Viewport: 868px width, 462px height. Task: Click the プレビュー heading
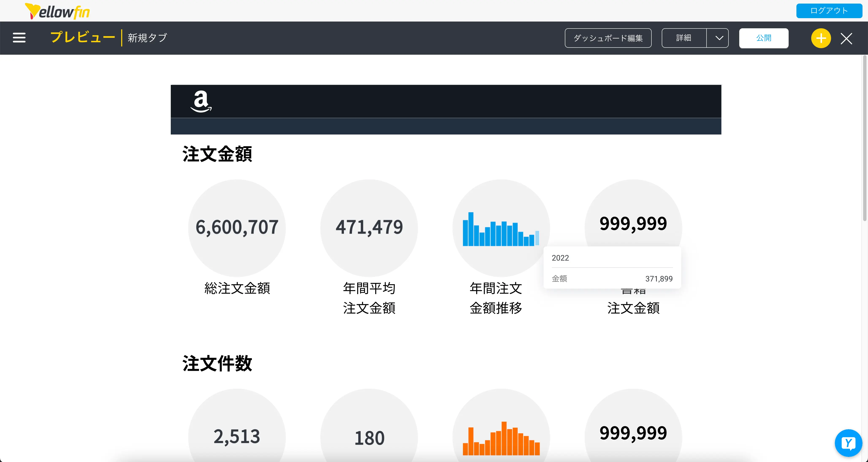pyautogui.click(x=83, y=37)
